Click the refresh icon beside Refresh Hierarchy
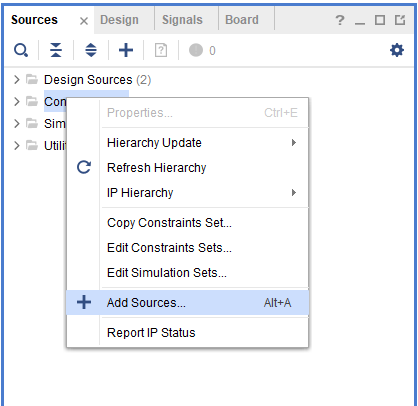The image size is (418, 406). (x=84, y=167)
